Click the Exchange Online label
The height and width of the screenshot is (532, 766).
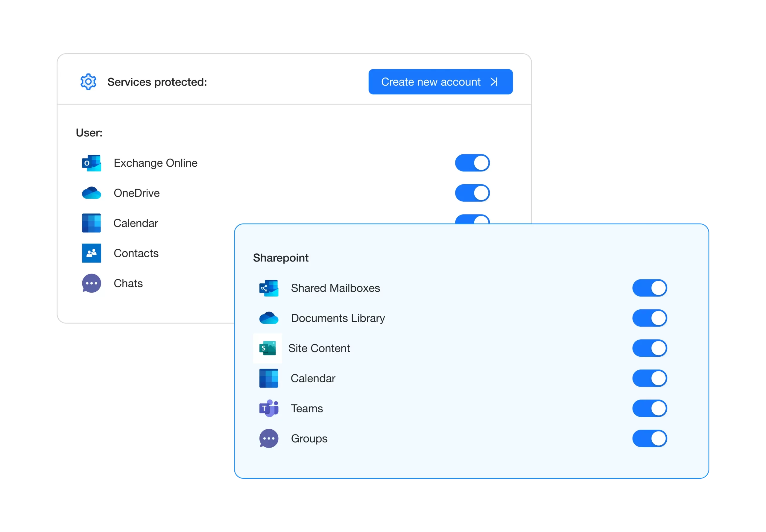click(155, 163)
